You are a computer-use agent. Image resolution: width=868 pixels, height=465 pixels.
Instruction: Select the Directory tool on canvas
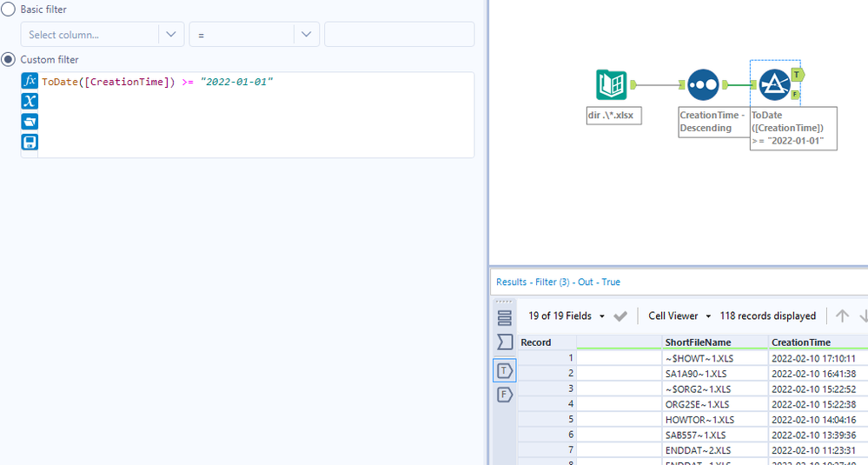pyautogui.click(x=611, y=84)
